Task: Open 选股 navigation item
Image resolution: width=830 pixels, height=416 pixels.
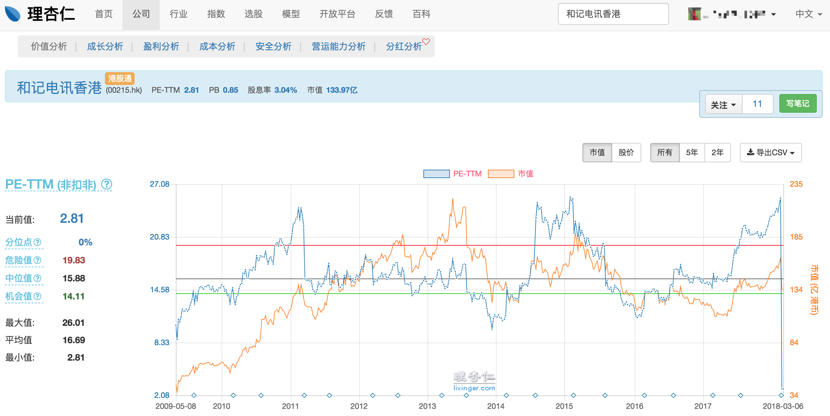Action: (254, 14)
